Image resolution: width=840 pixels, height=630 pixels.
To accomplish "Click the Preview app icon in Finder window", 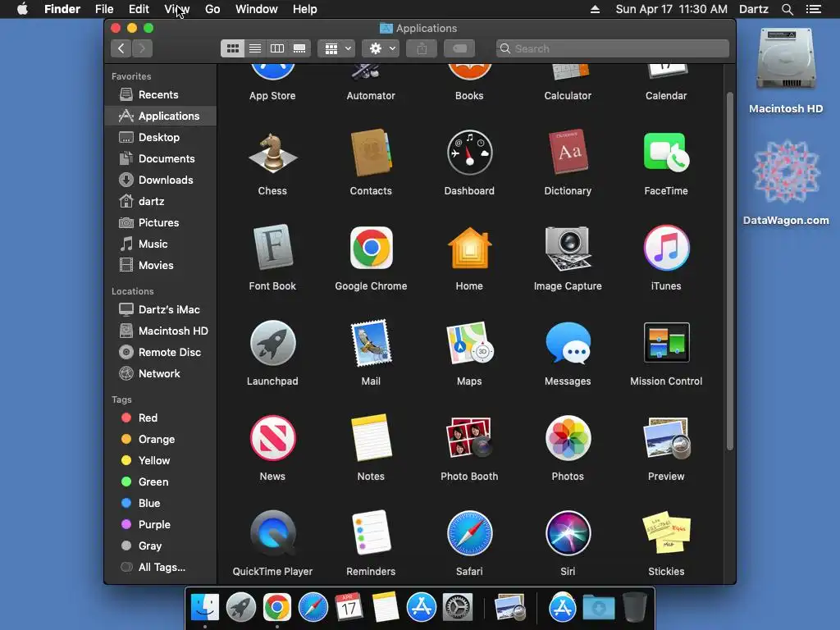I will [666, 438].
